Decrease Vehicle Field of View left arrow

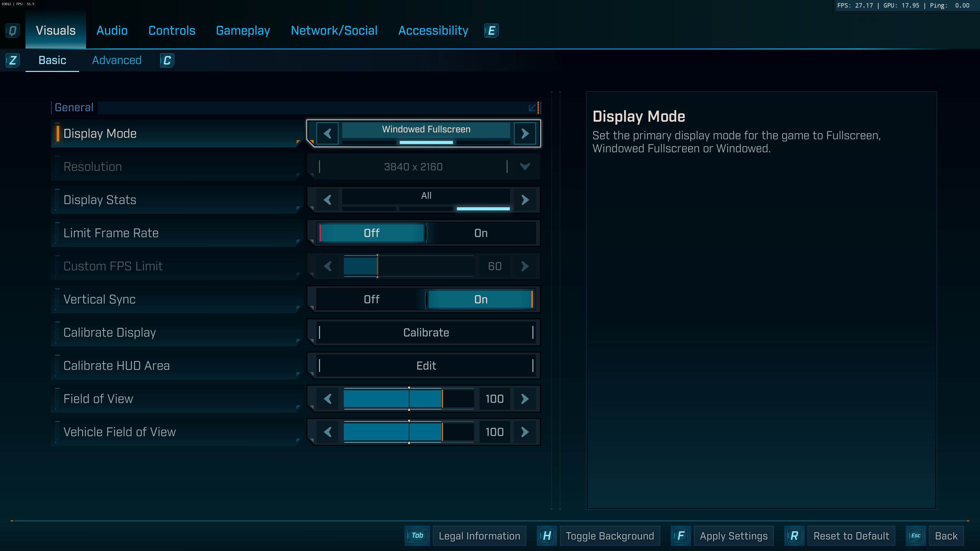(x=327, y=432)
